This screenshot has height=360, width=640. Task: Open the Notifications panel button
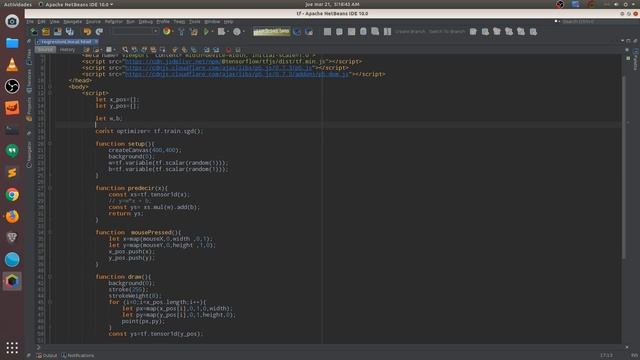[78, 356]
